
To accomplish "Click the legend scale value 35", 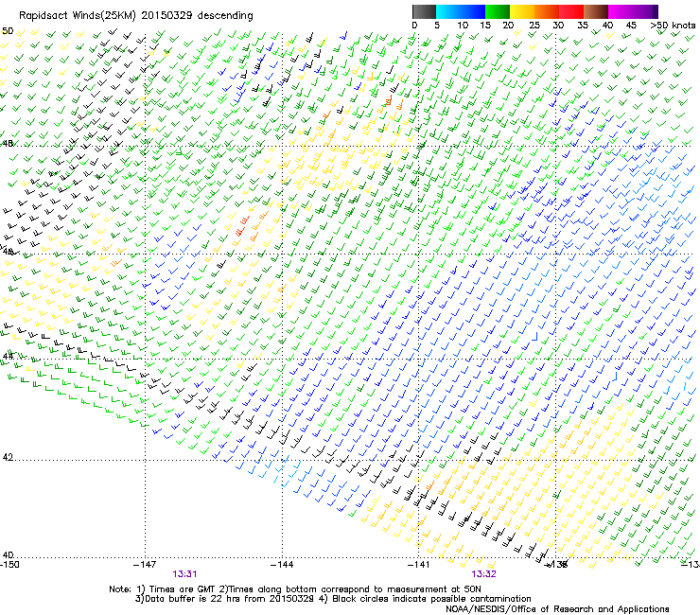I will coord(583,26).
